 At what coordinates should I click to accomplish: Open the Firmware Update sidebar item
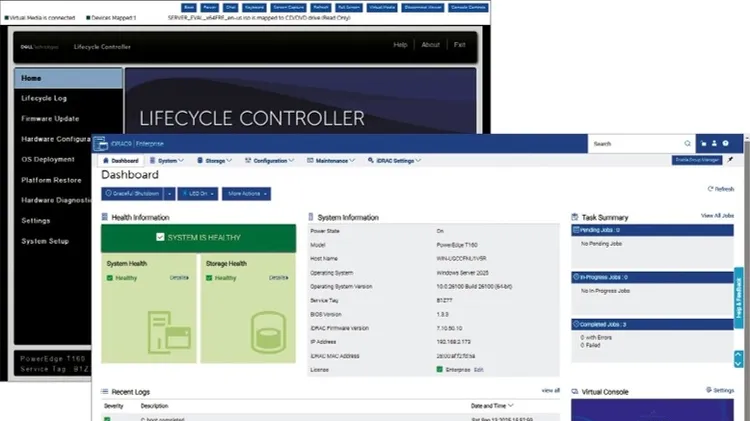pyautogui.click(x=51, y=119)
